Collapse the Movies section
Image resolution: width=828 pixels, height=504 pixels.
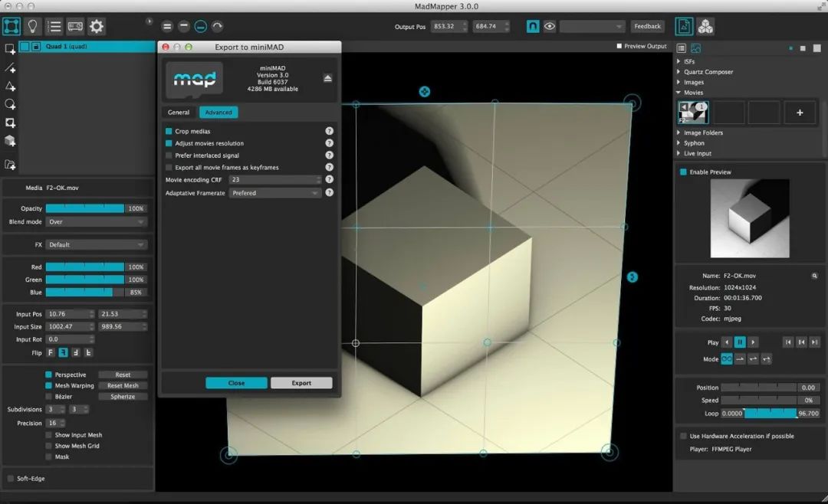(x=678, y=92)
